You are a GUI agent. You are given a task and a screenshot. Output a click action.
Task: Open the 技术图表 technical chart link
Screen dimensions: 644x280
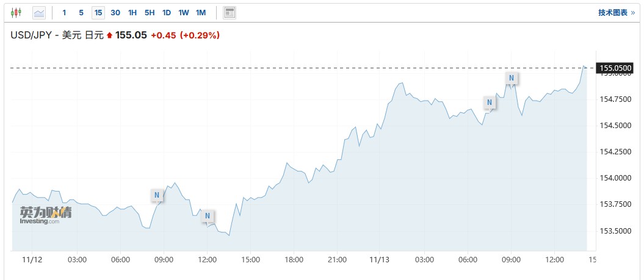coord(616,12)
